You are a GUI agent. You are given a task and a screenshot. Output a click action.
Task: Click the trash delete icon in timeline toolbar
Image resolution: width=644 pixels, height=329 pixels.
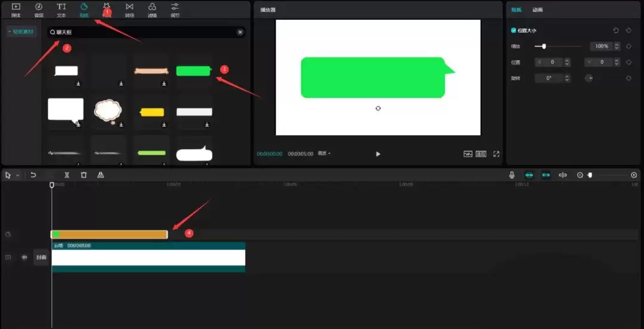click(x=84, y=175)
